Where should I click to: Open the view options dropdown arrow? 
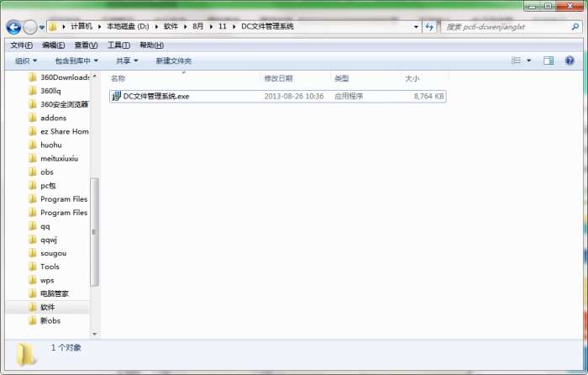click(528, 61)
